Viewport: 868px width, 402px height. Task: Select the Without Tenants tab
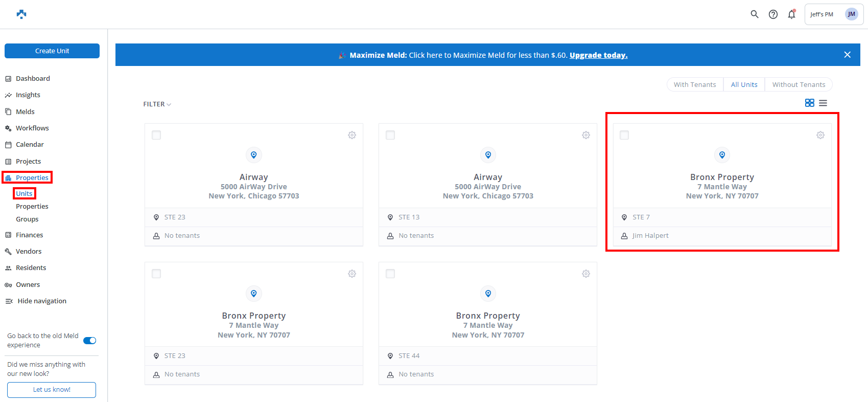tap(799, 84)
